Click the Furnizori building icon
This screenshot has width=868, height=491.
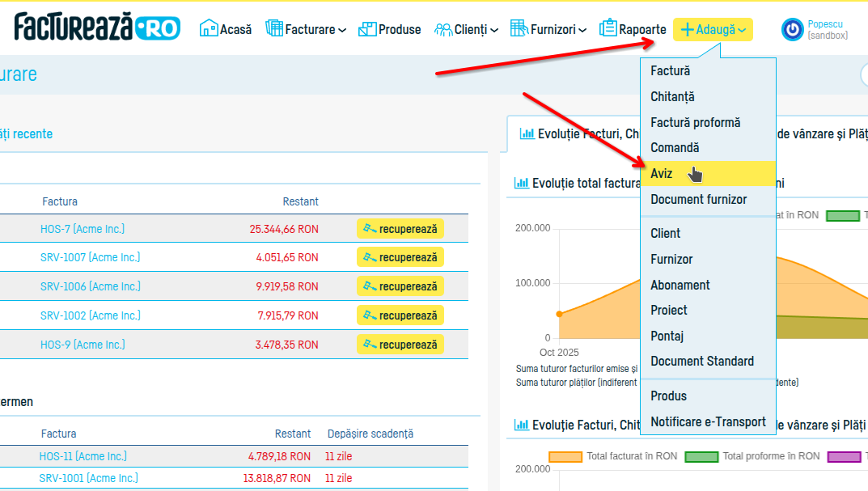click(519, 28)
